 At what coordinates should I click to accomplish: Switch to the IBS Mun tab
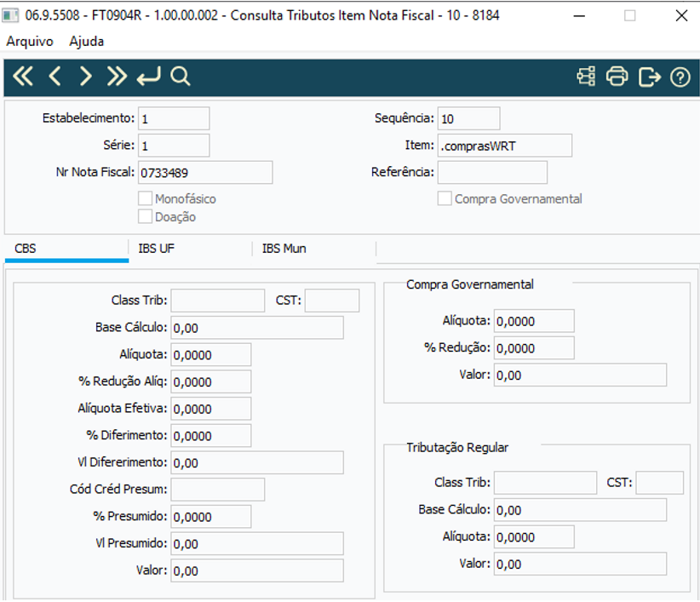[x=314, y=249]
